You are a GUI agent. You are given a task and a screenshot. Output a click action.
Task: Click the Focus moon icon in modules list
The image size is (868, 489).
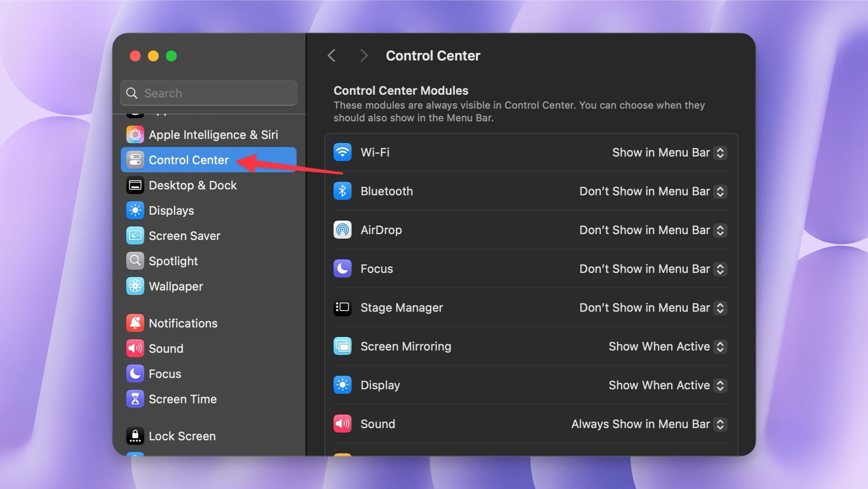[343, 268]
